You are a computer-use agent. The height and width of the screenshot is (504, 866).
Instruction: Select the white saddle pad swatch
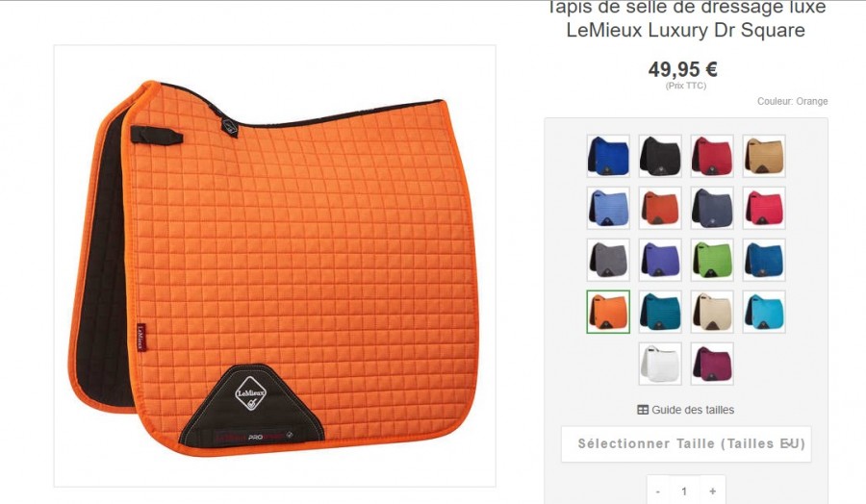click(x=660, y=364)
